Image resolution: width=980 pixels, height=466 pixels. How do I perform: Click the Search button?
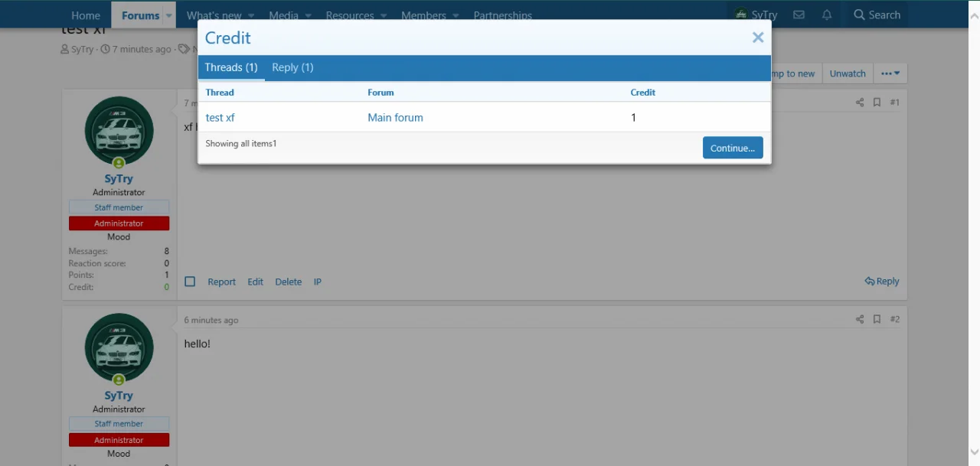(x=877, y=15)
